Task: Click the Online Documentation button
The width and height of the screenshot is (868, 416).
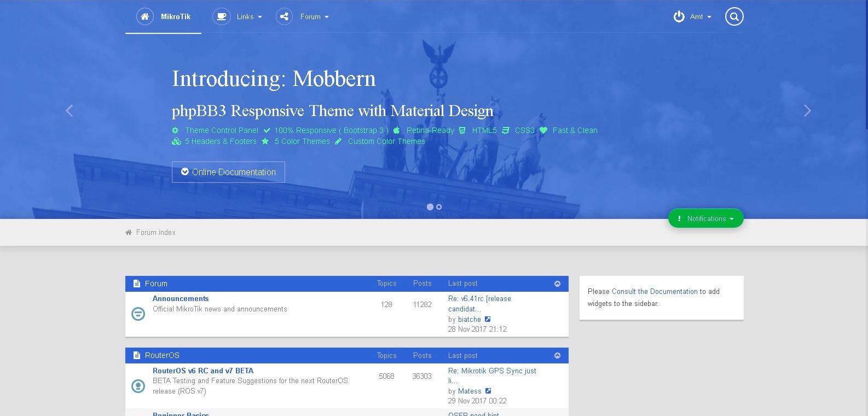Action: 228,172
